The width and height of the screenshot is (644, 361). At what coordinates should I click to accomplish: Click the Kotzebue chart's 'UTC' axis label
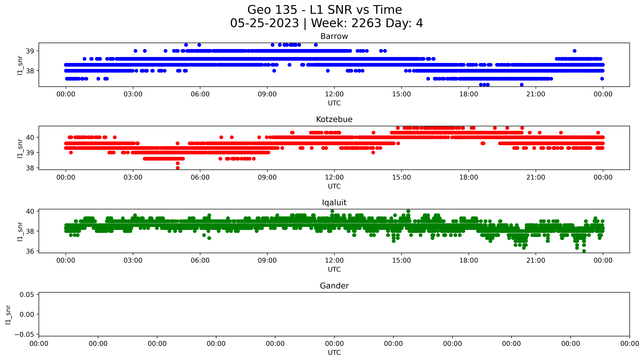(334, 186)
